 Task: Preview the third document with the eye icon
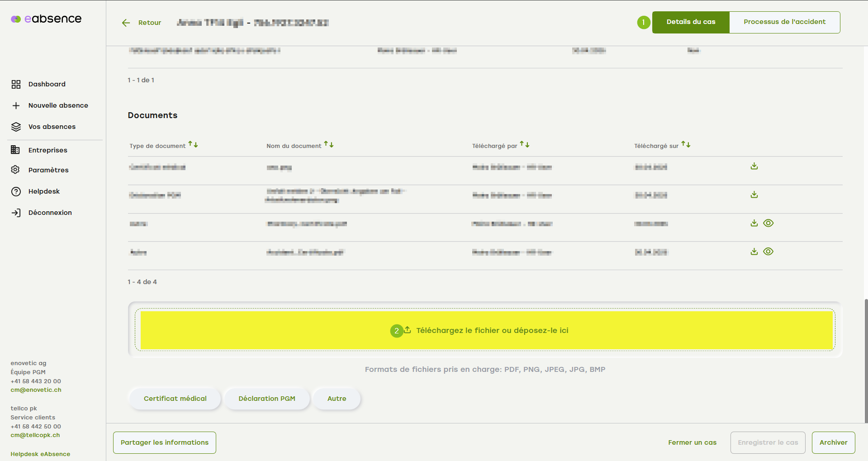pyautogui.click(x=768, y=223)
